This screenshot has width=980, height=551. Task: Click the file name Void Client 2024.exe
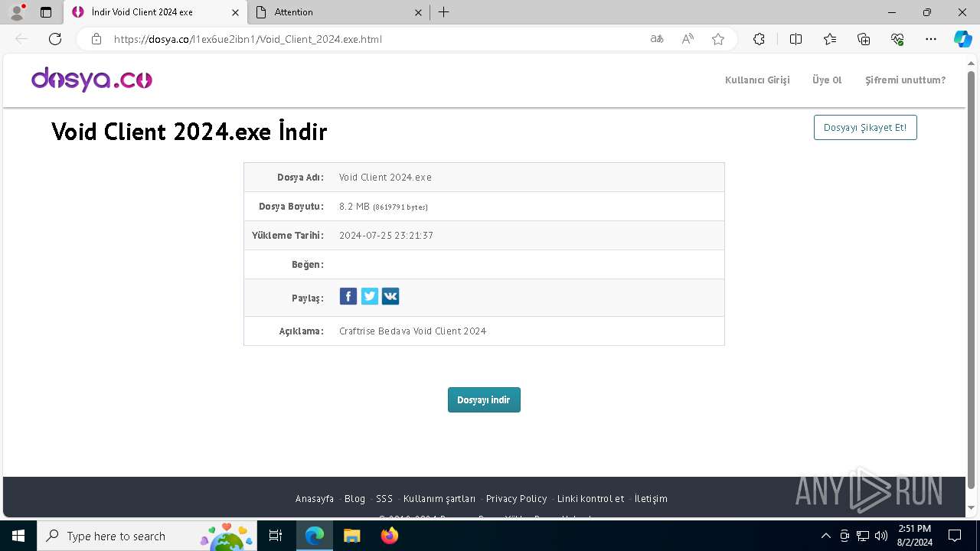click(385, 177)
